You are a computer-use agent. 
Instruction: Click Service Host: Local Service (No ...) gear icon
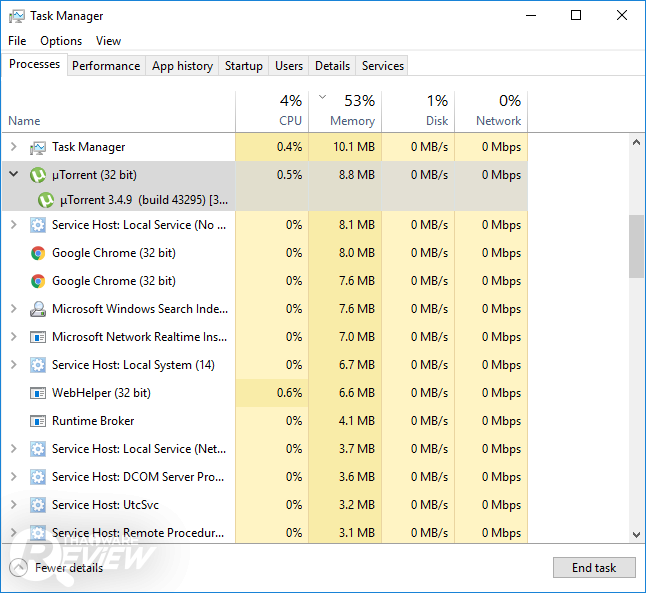pos(38,225)
